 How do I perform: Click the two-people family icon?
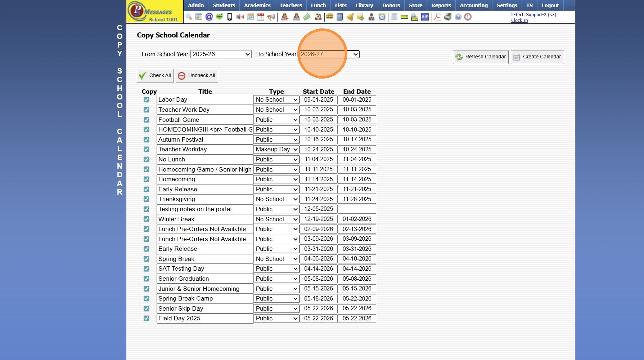pos(318,17)
